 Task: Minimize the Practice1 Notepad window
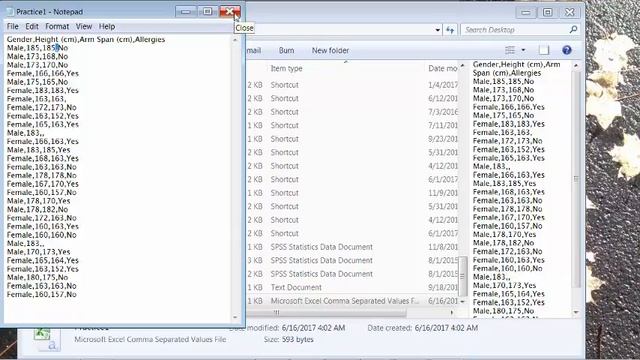[186, 11]
